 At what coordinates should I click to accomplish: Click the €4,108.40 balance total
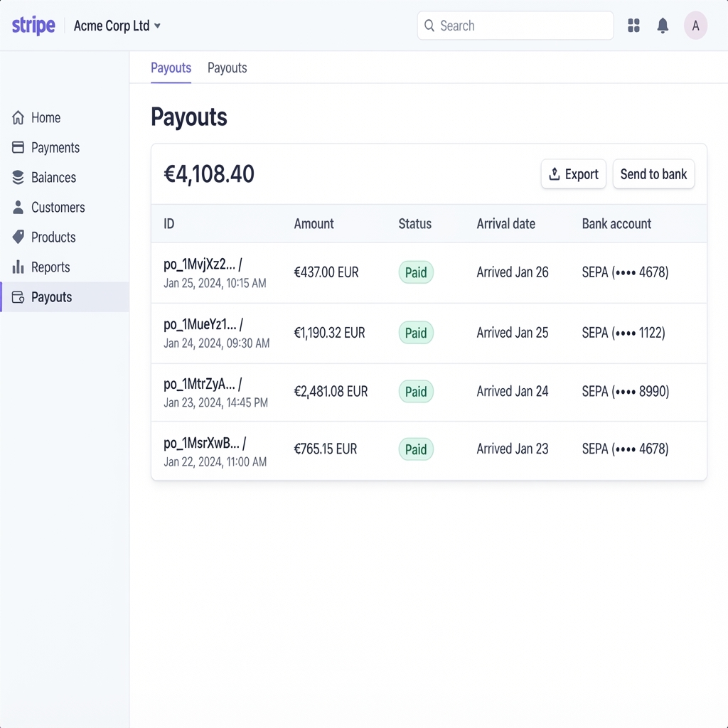point(209,174)
